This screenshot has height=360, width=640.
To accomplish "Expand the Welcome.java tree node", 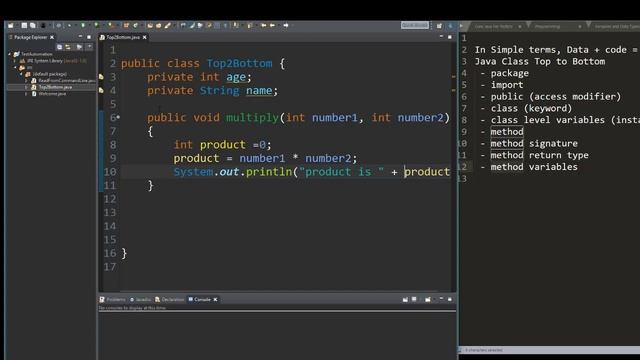I will click(27, 93).
